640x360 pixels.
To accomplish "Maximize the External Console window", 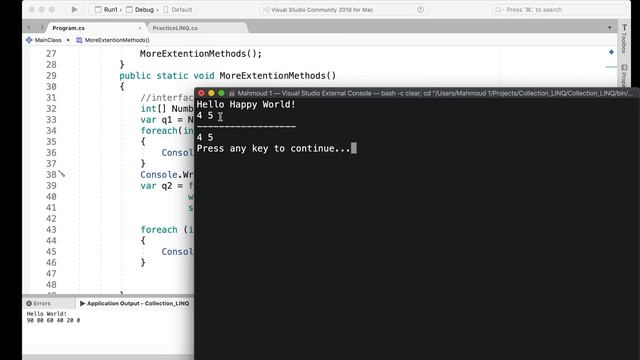I will [x=221, y=93].
